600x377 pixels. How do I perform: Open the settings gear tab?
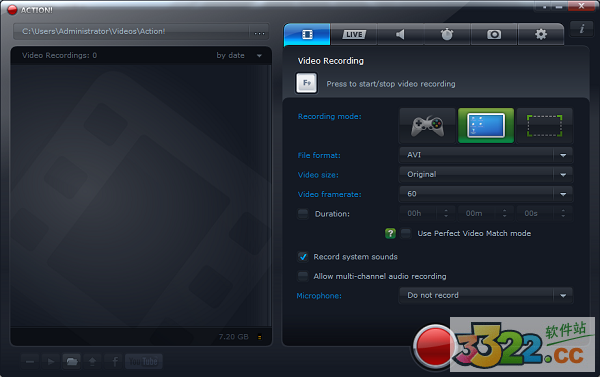pos(541,34)
